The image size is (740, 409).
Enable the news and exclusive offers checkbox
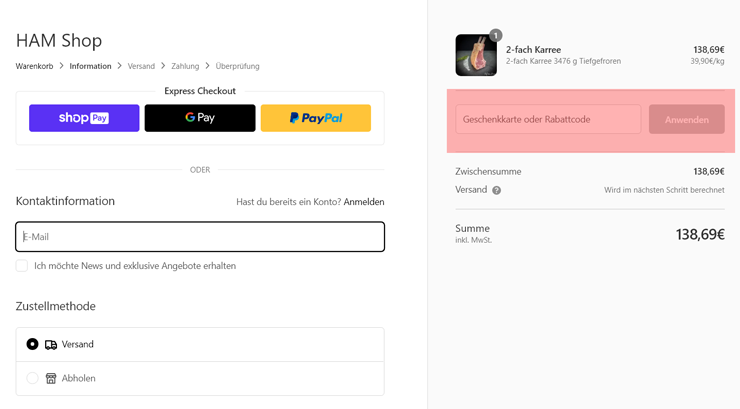(x=22, y=266)
